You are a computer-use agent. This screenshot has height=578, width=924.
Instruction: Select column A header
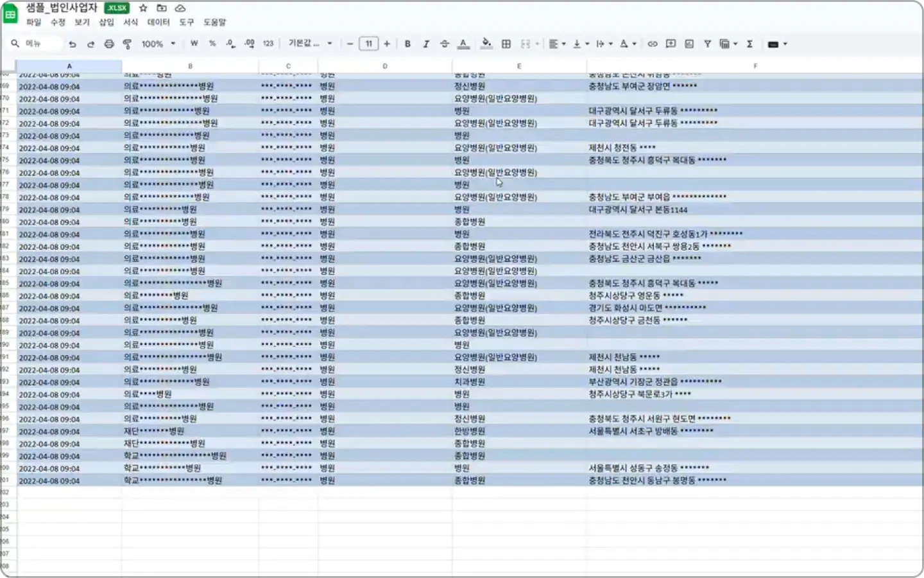coord(69,66)
